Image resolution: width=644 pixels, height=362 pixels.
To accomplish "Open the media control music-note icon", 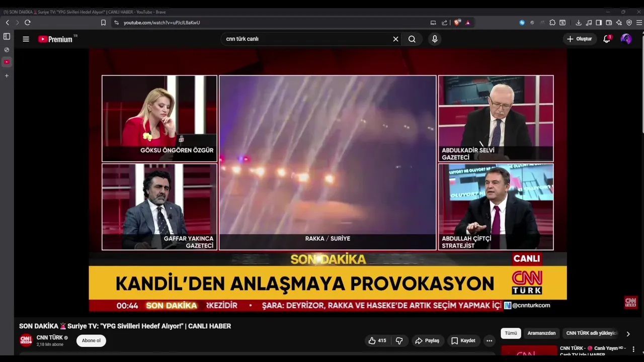I will [589, 23].
